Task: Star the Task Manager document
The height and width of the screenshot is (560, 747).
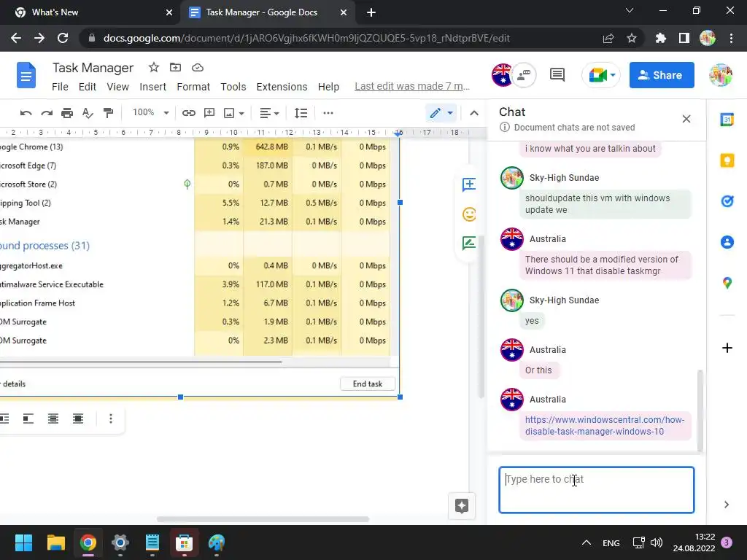Action: coord(153,68)
